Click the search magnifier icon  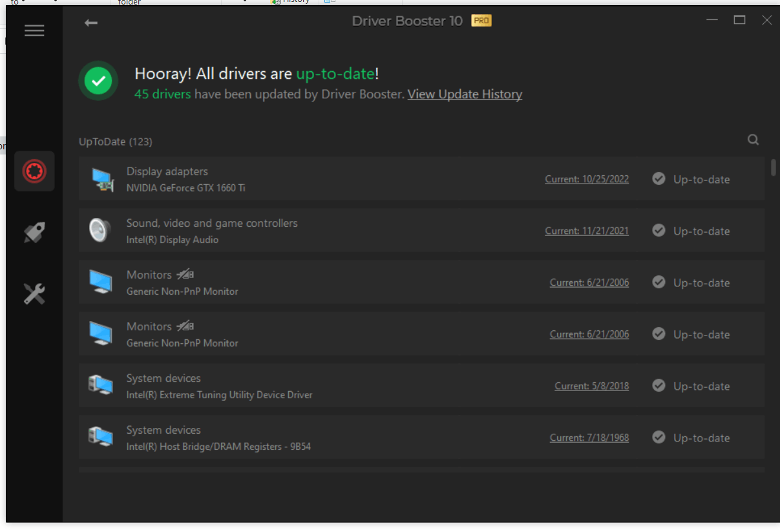(x=753, y=140)
